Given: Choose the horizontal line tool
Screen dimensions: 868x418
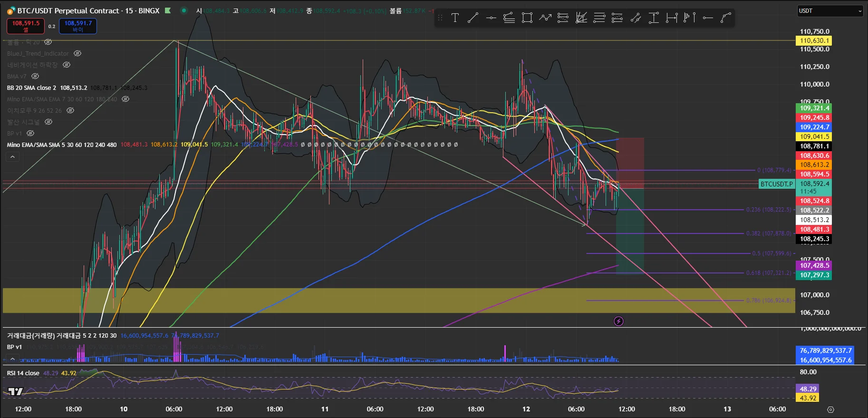Looking at the screenshot, I should tap(491, 18).
